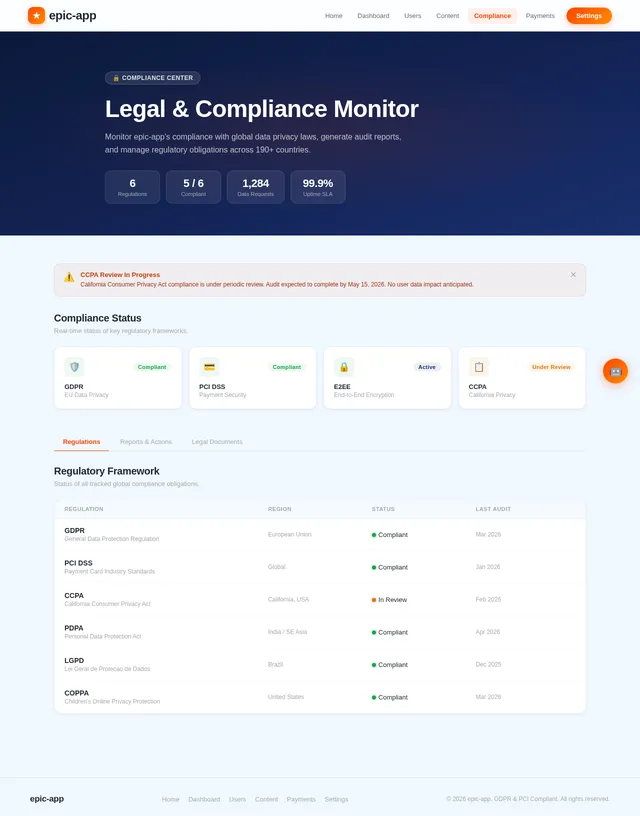Image resolution: width=640 pixels, height=816 pixels.
Task: Select the GDPR row in regulations table
Action: pos(320,534)
